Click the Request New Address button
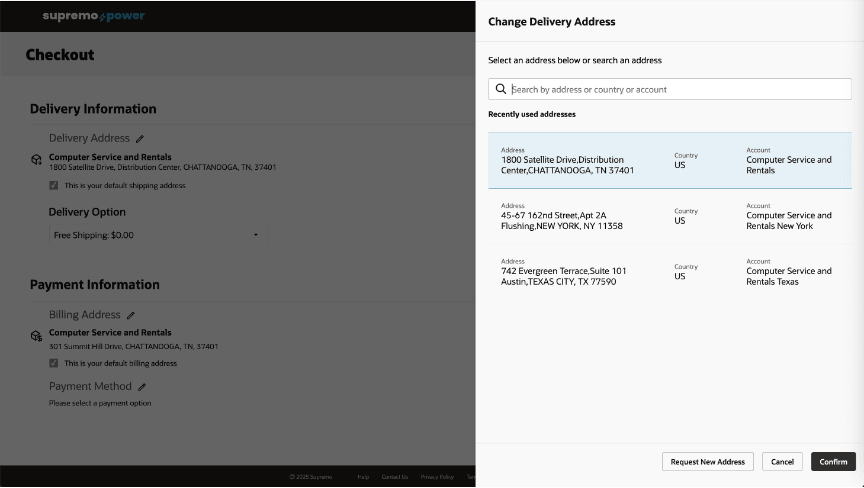The height and width of the screenshot is (488, 864). 708,462
